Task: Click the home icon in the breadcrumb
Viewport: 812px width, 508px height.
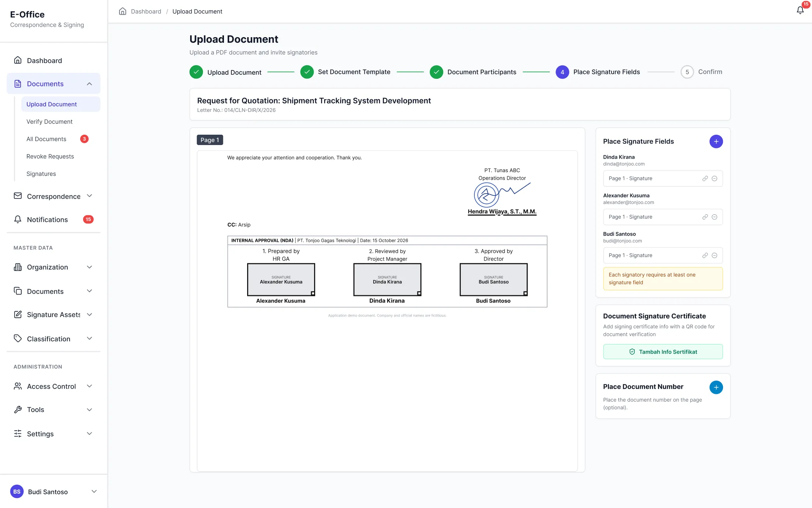Action: 122,11
